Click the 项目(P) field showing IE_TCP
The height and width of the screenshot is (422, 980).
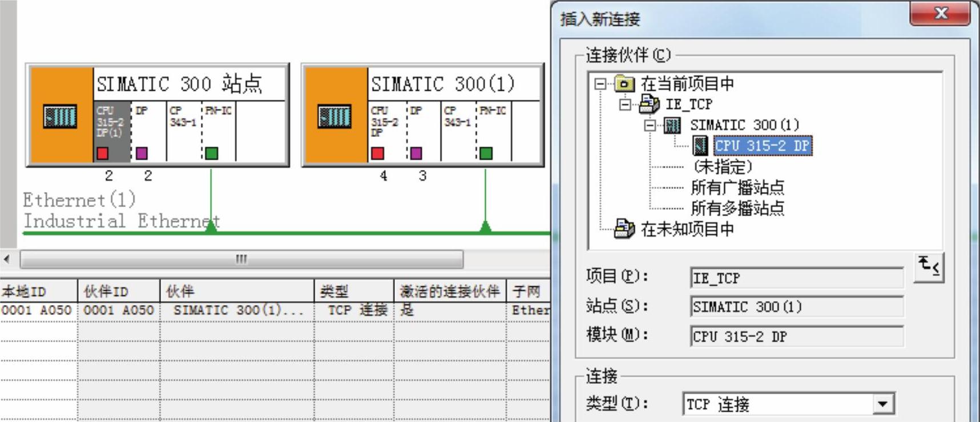797,278
